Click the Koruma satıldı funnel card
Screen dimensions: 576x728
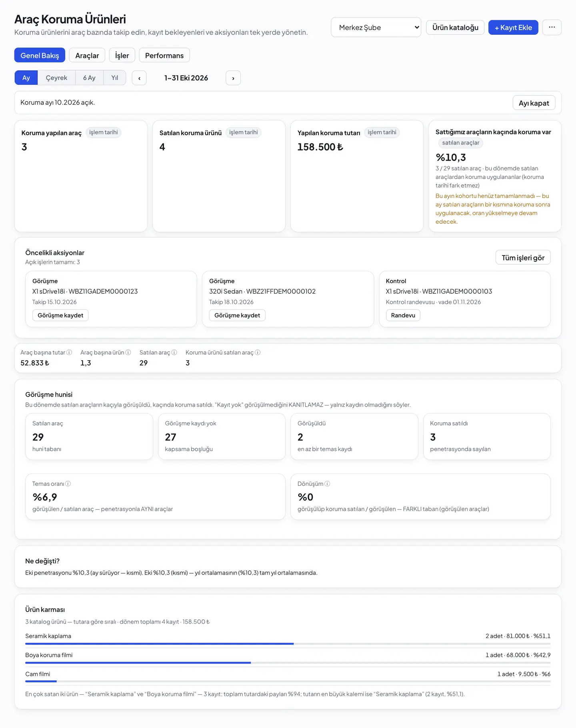487,437
